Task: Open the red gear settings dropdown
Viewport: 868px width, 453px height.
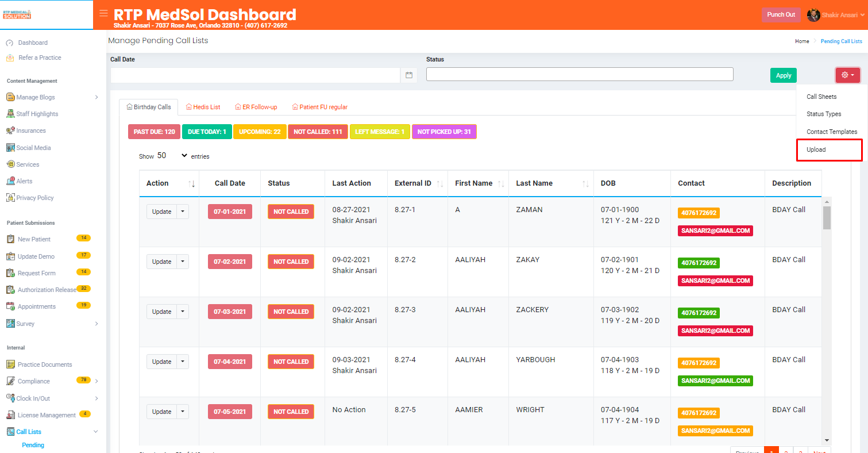Action: point(848,75)
